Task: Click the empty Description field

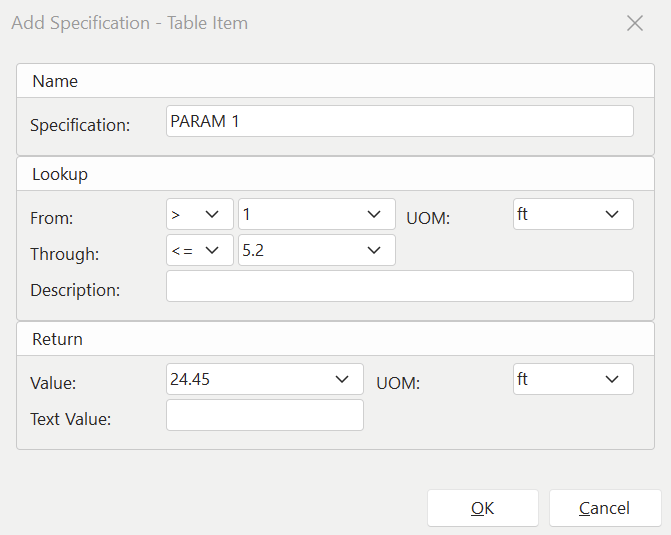Action: [399, 286]
